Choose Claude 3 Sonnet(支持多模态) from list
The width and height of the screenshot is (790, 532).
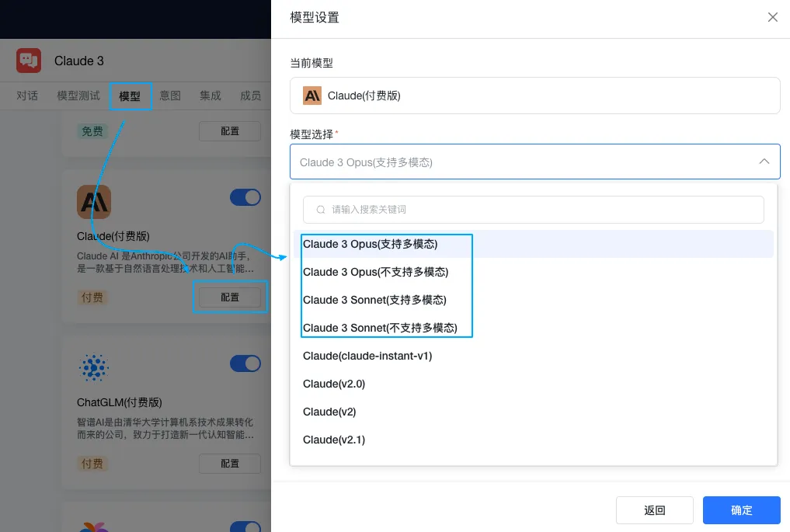pyautogui.click(x=534, y=301)
